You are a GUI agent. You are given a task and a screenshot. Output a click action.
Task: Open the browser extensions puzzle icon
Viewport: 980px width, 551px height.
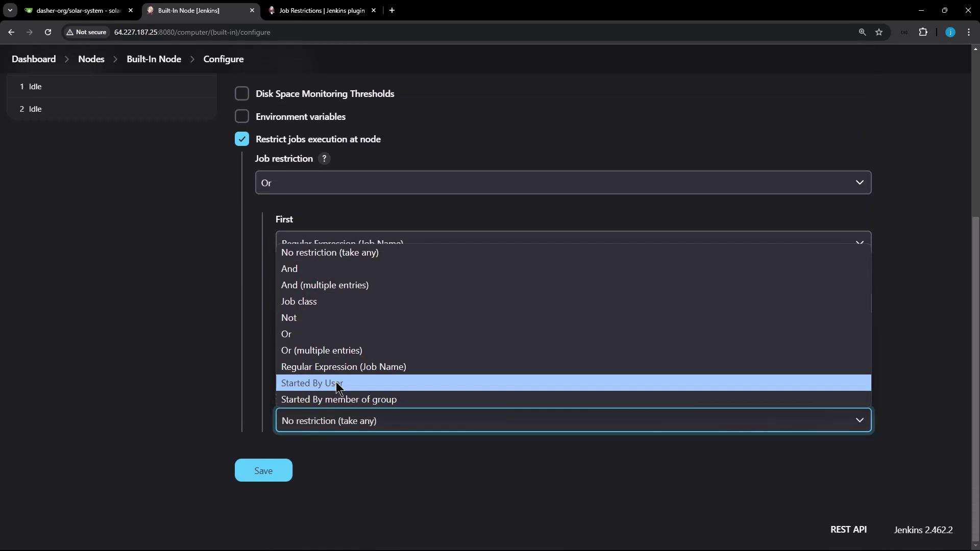click(923, 32)
